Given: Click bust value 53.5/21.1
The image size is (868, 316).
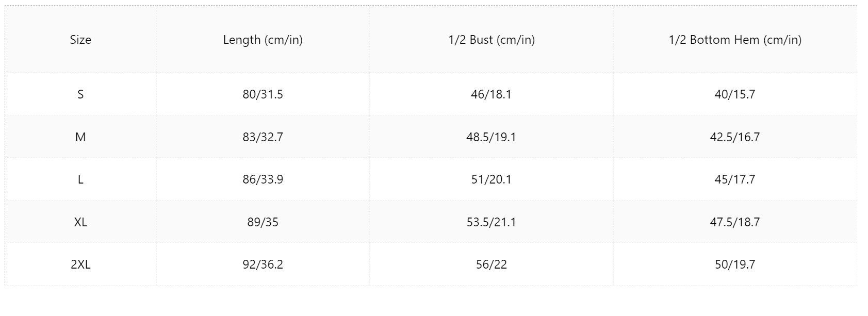Looking at the screenshot, I should pyautogui.click(x=492, y=222).
